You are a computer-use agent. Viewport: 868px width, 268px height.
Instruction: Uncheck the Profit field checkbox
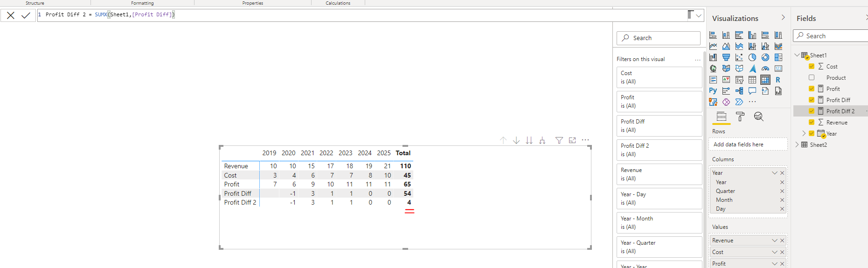[812, 89]
